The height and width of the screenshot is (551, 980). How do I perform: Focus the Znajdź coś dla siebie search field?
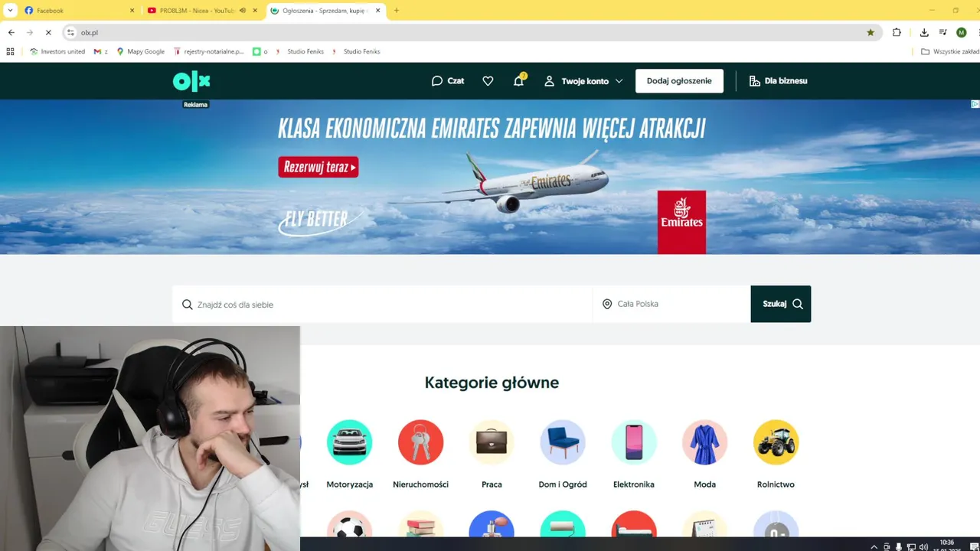point(383,305)
